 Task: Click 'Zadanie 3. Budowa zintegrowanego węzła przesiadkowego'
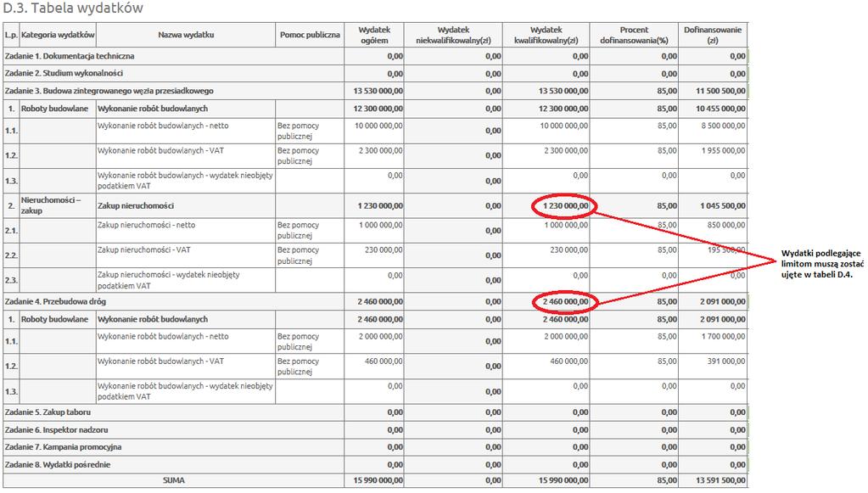[109, 91]
